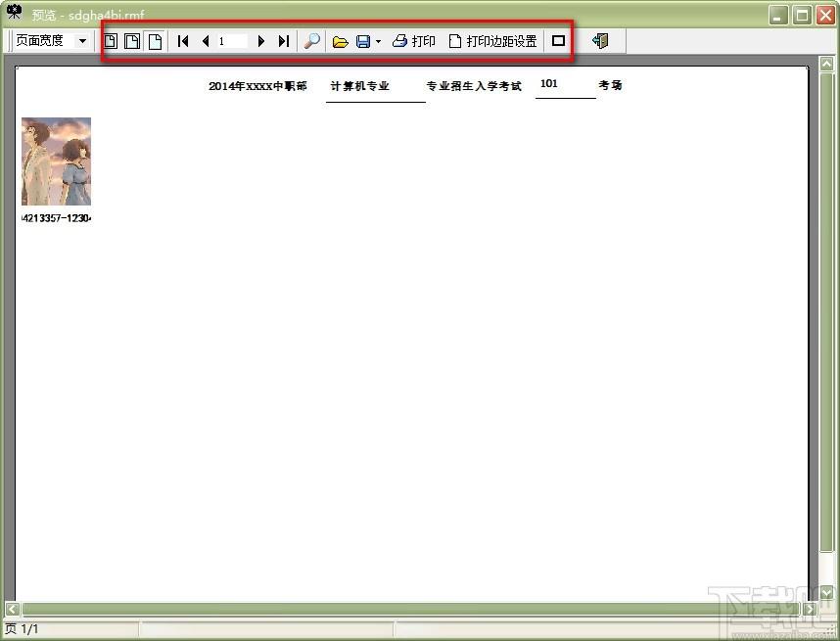Screen dimensions: 840x641
Task: Open 打印边距设置 margin settings
Action: click(x=492, y=41)
